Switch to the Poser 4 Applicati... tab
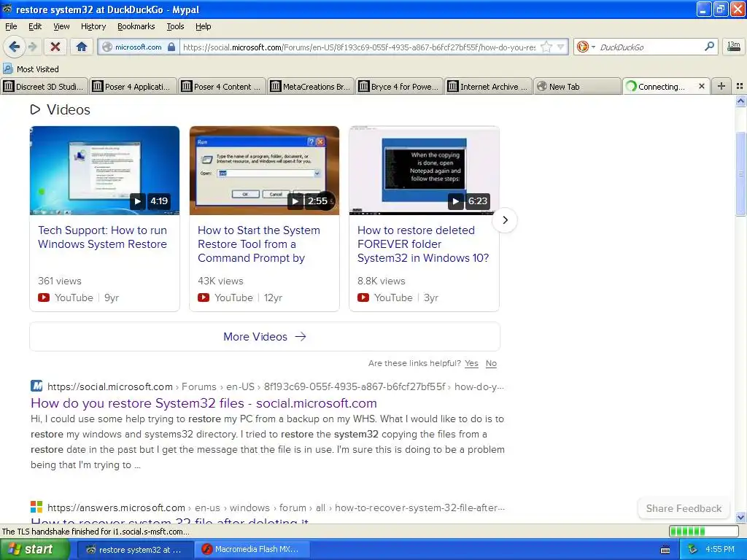747x560 pixels. point(133,86)
